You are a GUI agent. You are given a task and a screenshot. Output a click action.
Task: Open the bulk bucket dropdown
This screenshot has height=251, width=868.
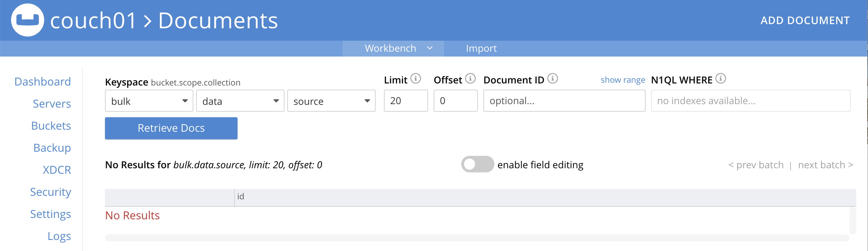point(149,101)
